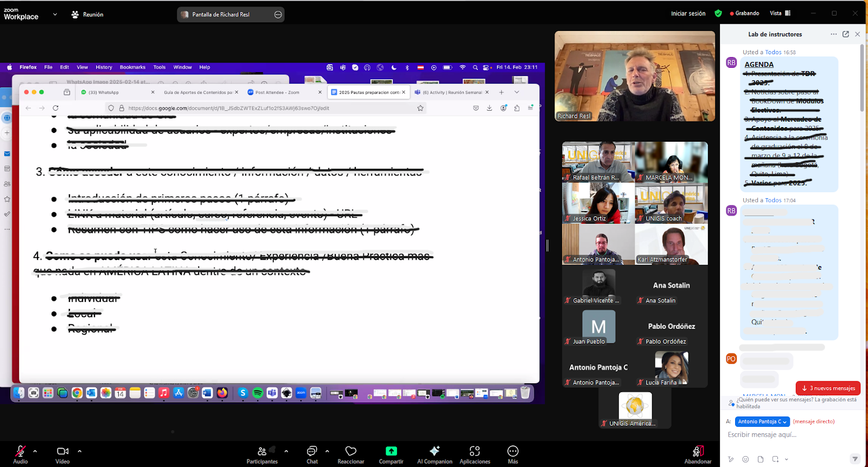Open the Chat button in toolbar

(312, 455)
